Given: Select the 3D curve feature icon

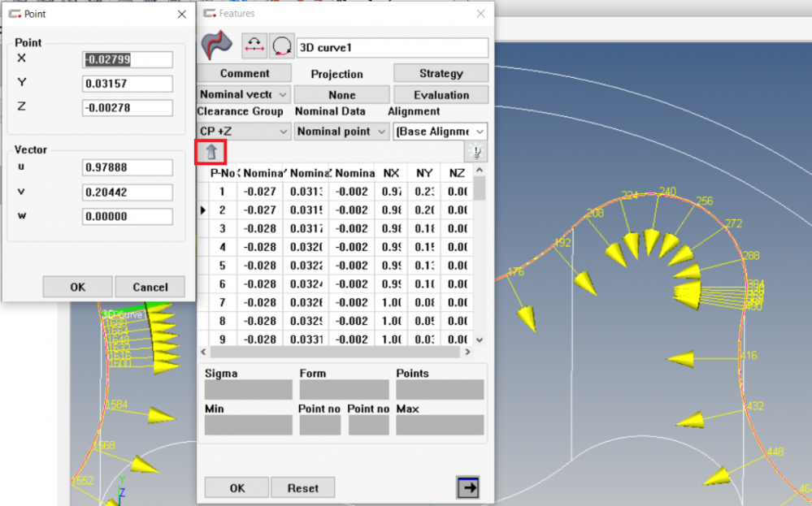Looking at the screenshot, I should pyautogui.click(x=217, y=45).
